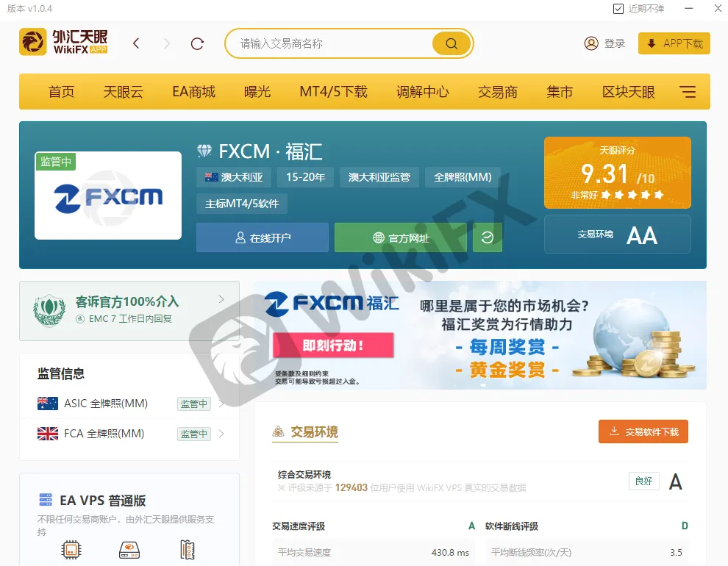Click the 登录 link
Image resolution: width=728 pixels, height=566 pixels.
point(614,43)
